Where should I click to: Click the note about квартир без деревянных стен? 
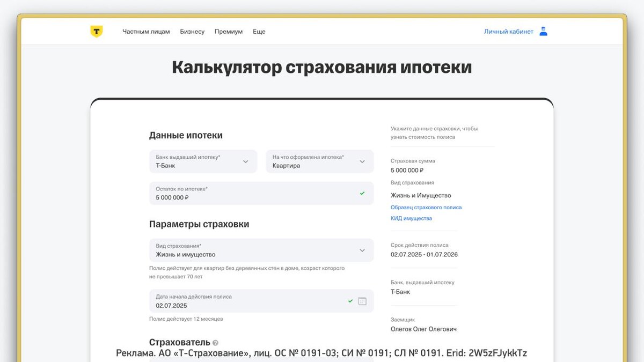click(247, 272)
